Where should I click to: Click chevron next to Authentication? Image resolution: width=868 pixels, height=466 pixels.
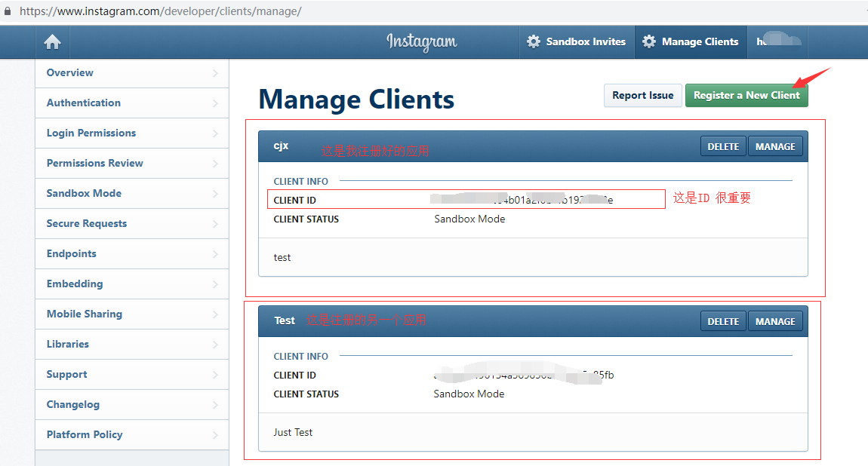[x=215, y=103]
